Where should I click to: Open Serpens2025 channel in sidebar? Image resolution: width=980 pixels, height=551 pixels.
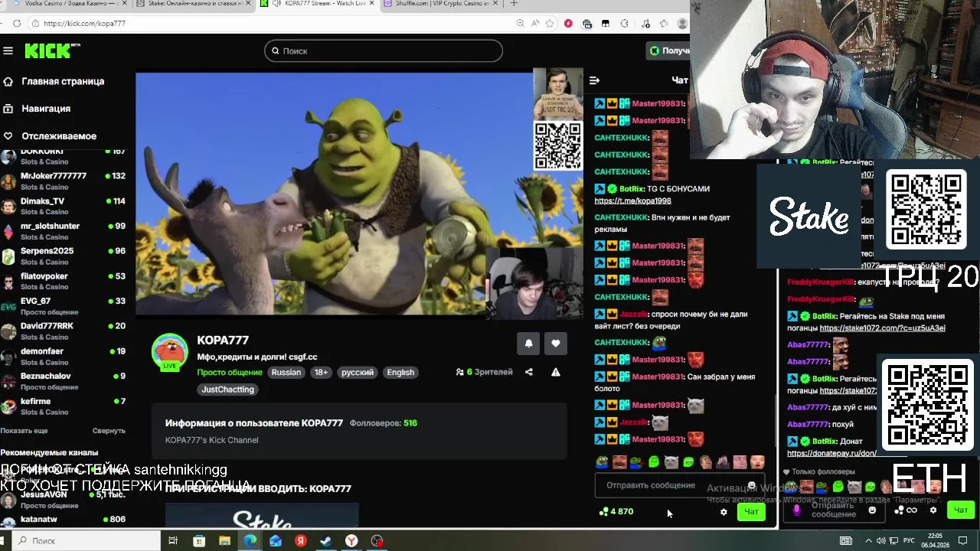63,256
